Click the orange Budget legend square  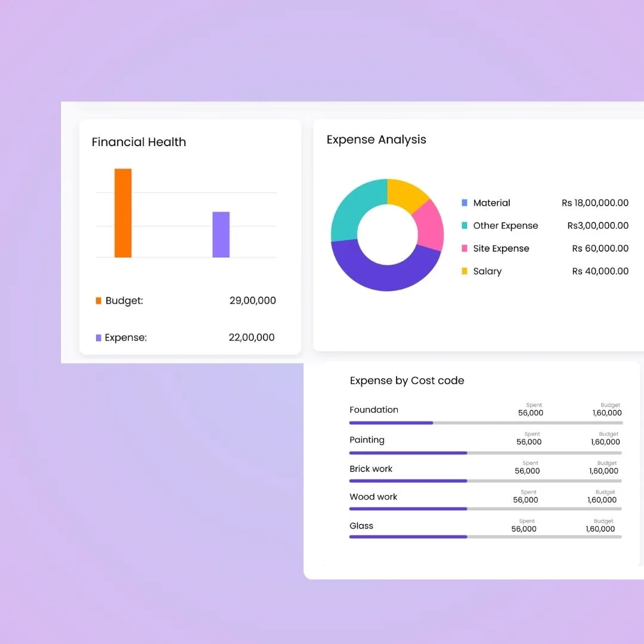pyautogui.click(x=98, y=301)
